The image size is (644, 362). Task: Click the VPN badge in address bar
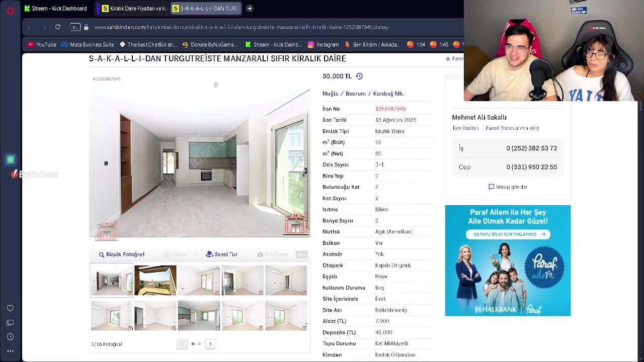click(75, 27)
